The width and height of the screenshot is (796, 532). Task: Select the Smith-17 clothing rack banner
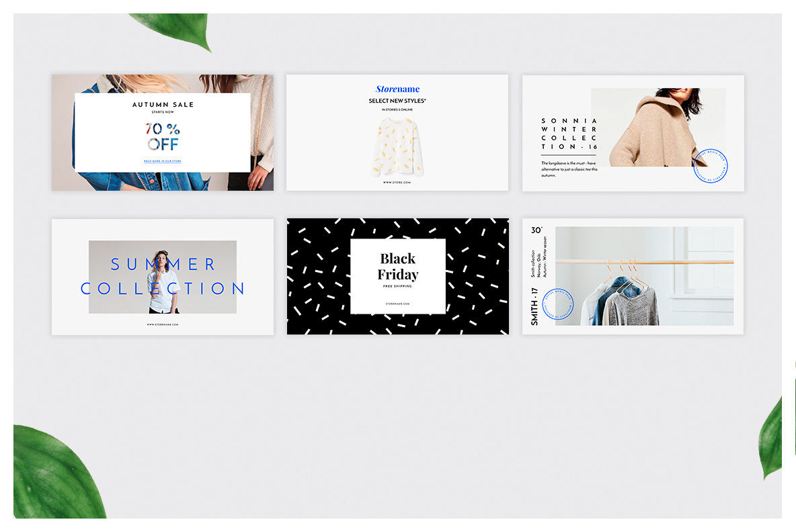[x=633, y=276]
